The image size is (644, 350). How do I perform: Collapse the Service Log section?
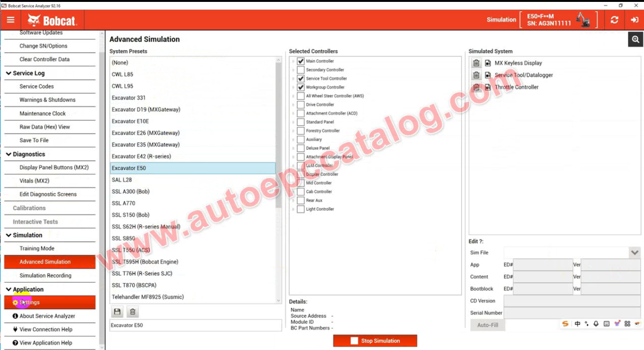pos(9,73)
